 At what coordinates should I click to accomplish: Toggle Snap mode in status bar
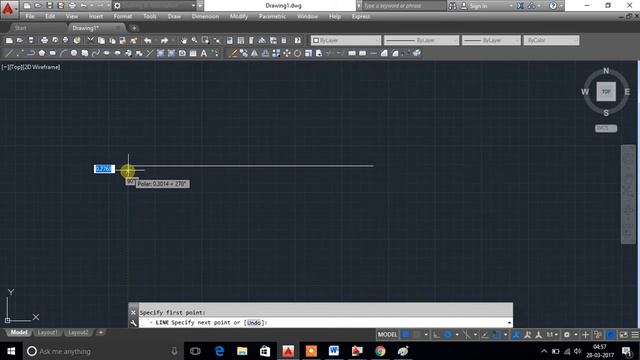[x=417, y=335]
